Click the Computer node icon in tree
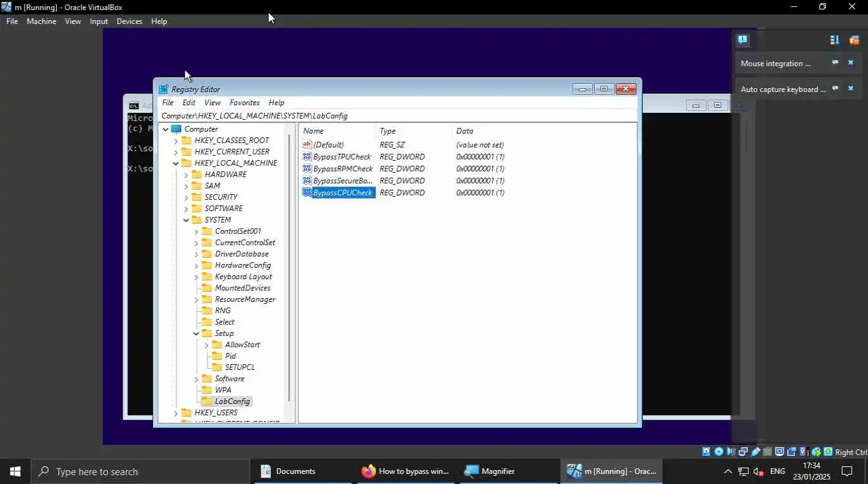Screen dimensions: 868x484 tap(176, 129)
